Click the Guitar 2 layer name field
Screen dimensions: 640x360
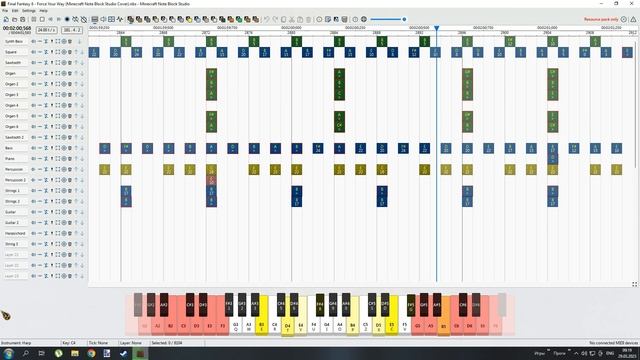coord(16,222)
